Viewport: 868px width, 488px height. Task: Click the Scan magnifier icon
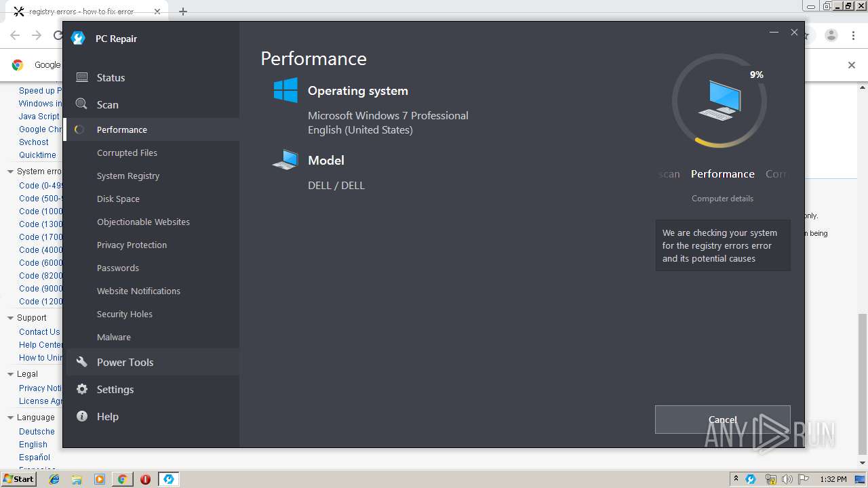[x=81, y=104]
